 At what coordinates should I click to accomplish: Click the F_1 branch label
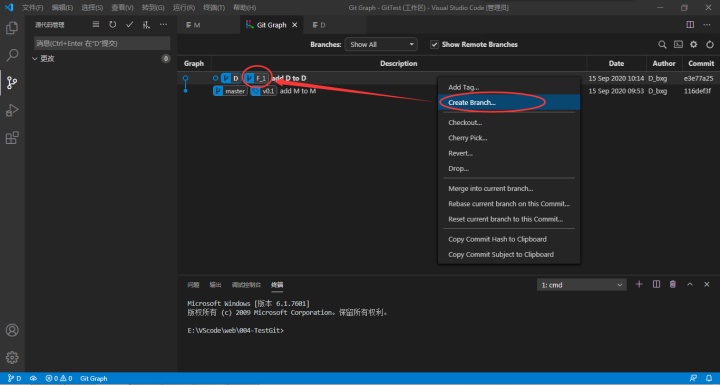point(256,79)
